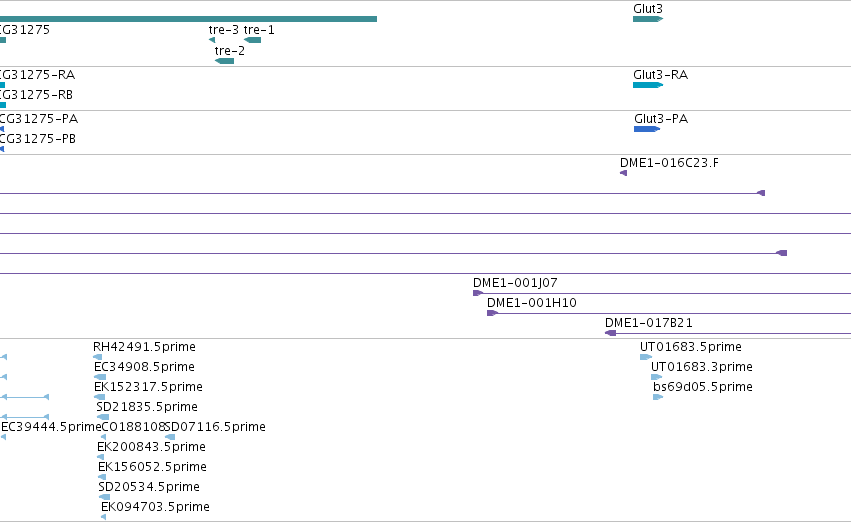This screenshot has width=851, height=522.
Task: Open the CG31275-RA transcript label
Action: [x=37, y=74]
